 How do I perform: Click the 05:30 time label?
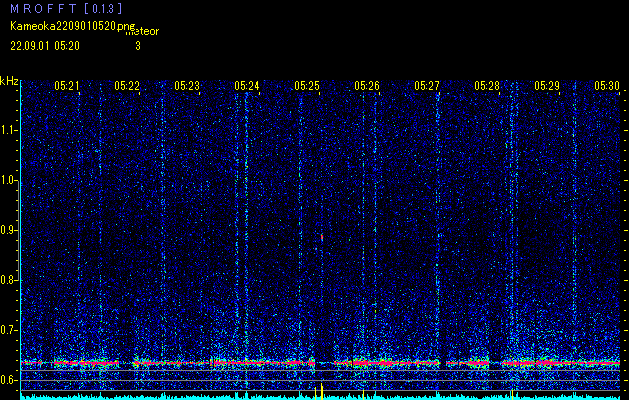607,86
